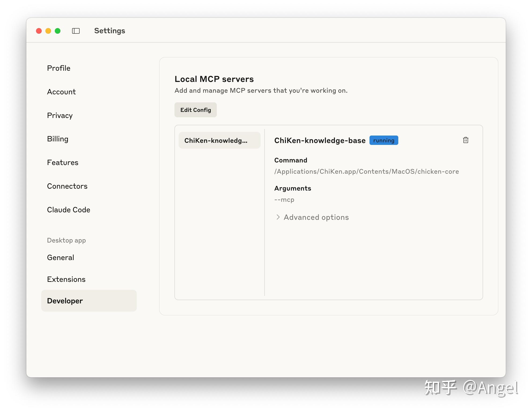Click the red close window button
532x412 pixels.
pos(39,31)
